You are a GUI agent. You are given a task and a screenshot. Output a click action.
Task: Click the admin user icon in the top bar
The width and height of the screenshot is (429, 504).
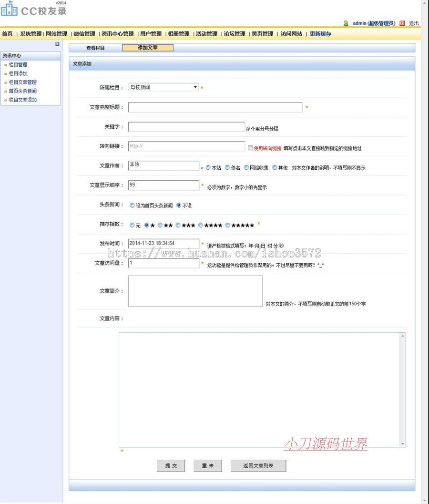(x=346, y=23)
